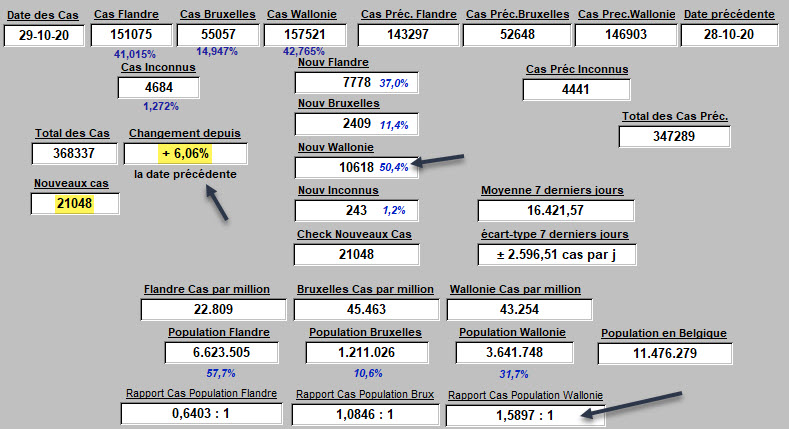This screenshot has width=789, height=429.
Task: Click Flandre Cas par million value 22.809
Action: [x=213, y=309]
